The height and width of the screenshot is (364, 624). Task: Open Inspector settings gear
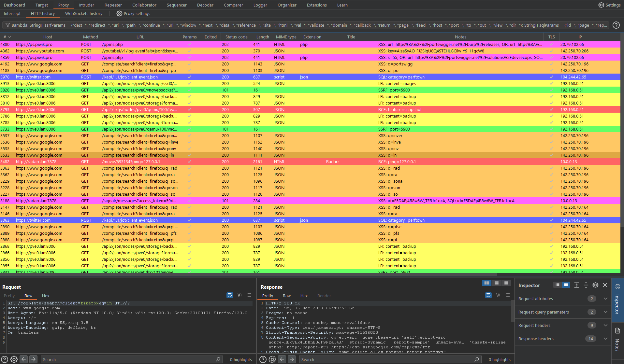pyautogui.click(x=595, y=285)
